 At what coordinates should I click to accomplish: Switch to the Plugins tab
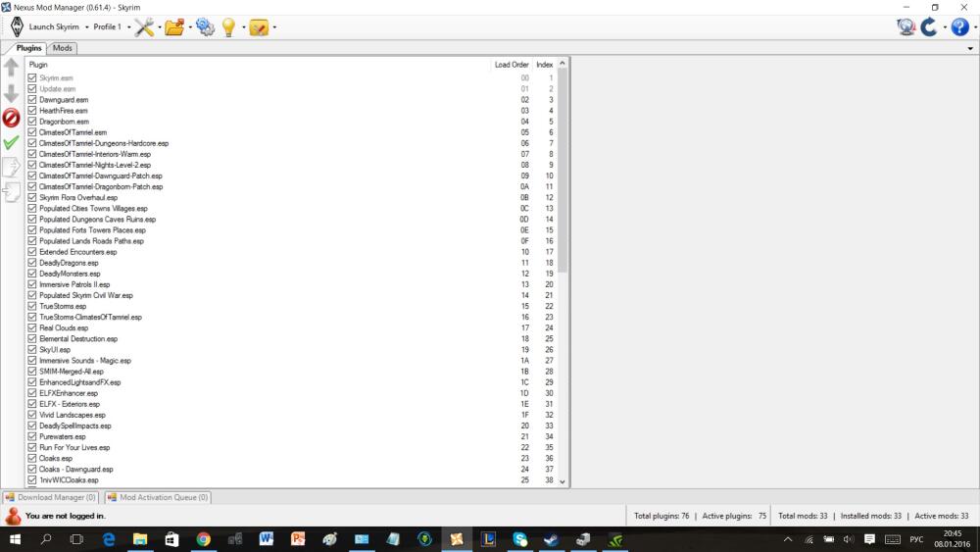click(x=28, y=48)
